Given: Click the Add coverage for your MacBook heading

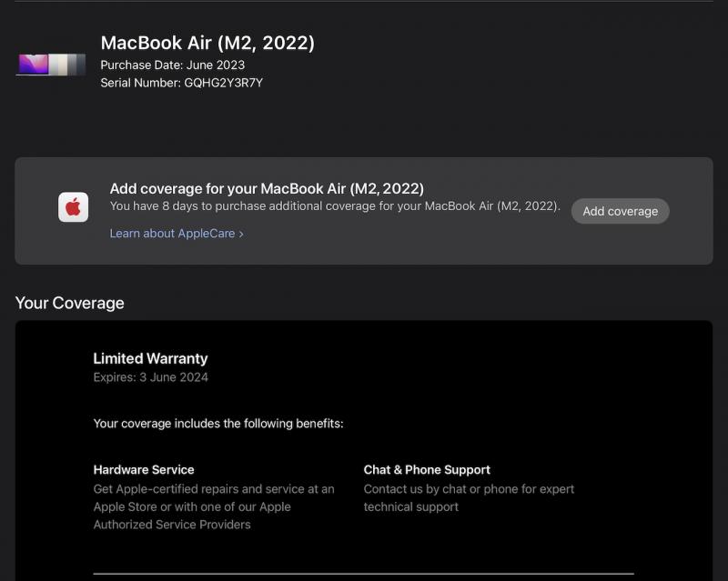Looking at the screenshot, I should click(267, 189).
